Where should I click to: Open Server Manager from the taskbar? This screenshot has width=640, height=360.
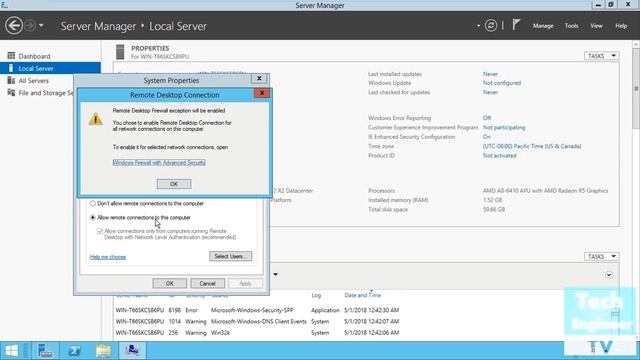tap(45, 351)
